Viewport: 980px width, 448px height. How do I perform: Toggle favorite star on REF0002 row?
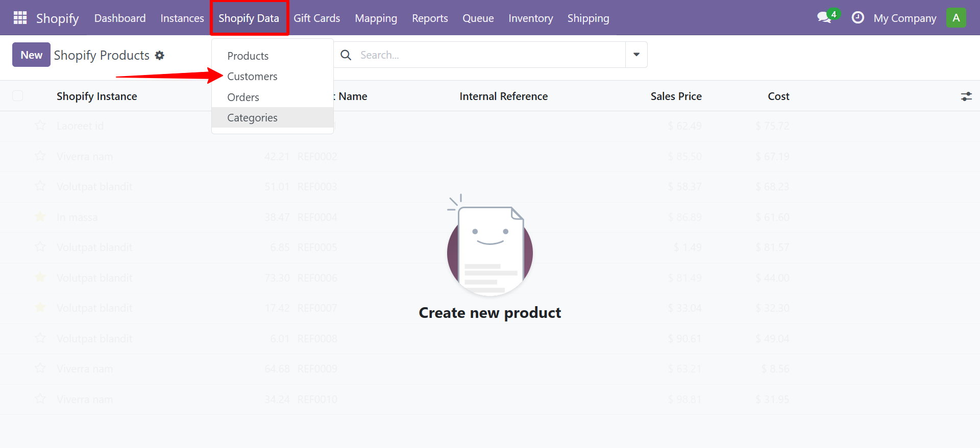(40, 156)
